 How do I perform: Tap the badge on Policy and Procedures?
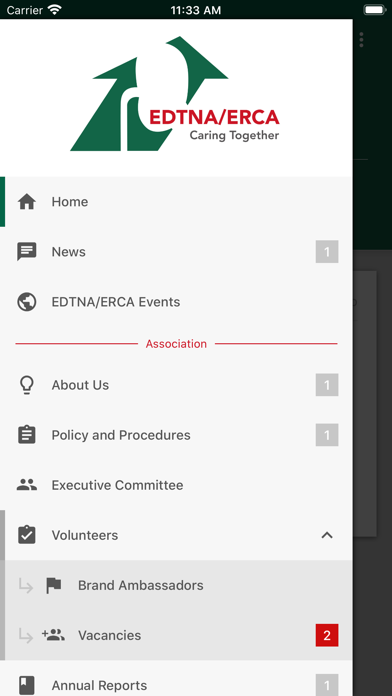click(327, 435)
